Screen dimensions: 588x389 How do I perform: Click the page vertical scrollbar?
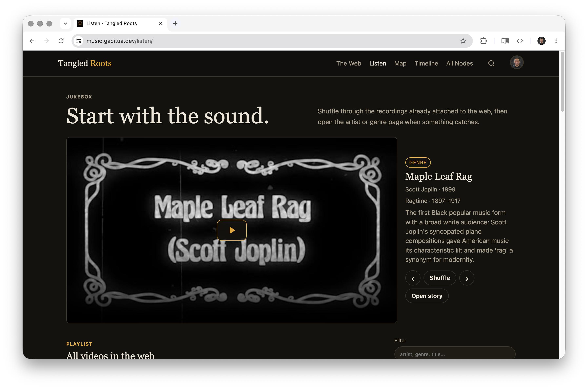562,82
